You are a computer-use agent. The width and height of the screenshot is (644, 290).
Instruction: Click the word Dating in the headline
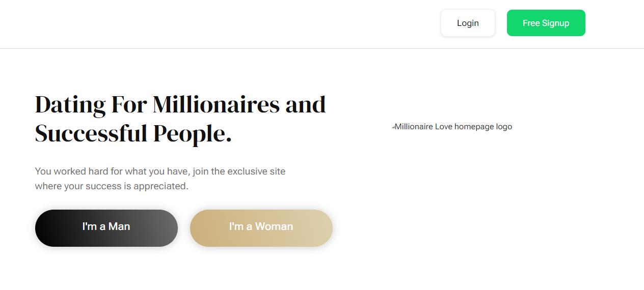70,105
